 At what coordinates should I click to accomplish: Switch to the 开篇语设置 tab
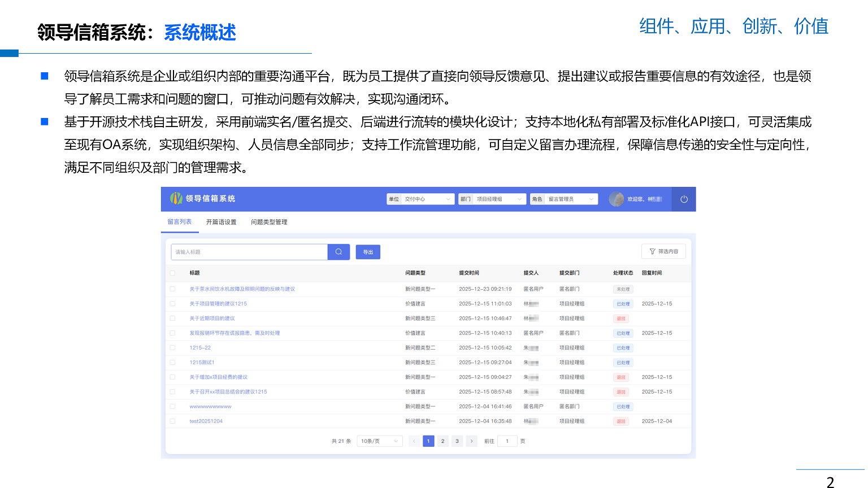tap(221, 221)
